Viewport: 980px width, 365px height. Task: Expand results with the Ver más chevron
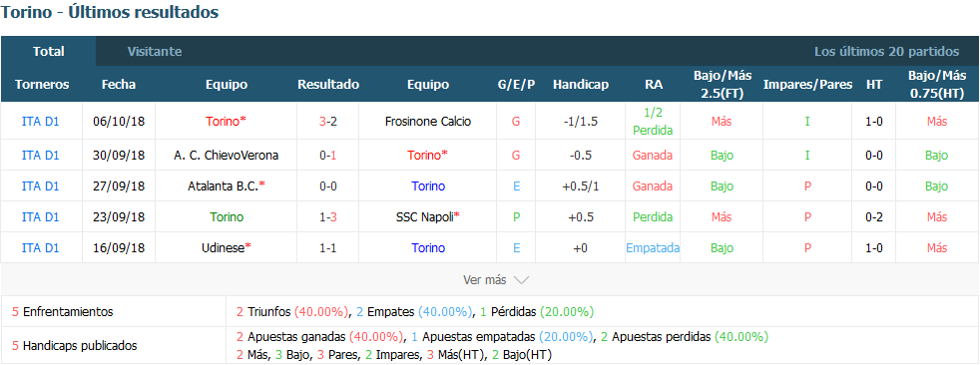pyautogui.click(x=521, y=280)
